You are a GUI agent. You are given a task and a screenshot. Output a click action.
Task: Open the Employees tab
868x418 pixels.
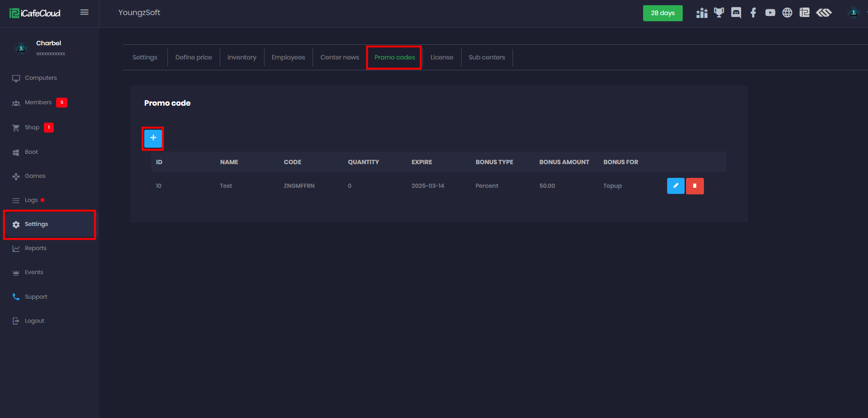(288, 58)
